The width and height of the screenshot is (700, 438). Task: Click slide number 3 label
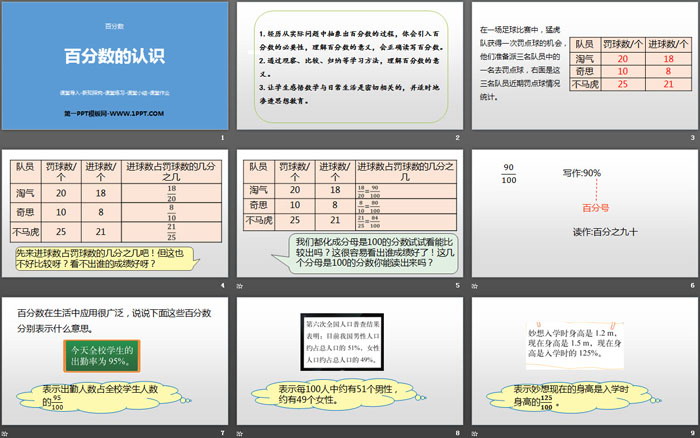pos(692,138)
